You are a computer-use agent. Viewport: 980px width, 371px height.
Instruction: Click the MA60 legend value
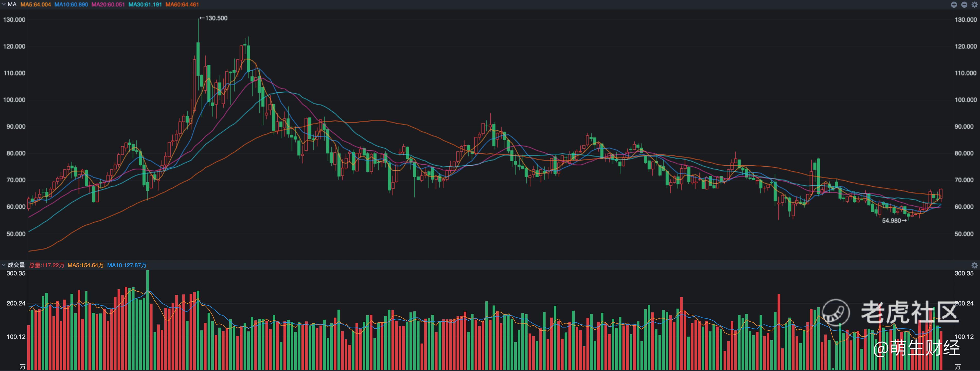click(182, 5)
